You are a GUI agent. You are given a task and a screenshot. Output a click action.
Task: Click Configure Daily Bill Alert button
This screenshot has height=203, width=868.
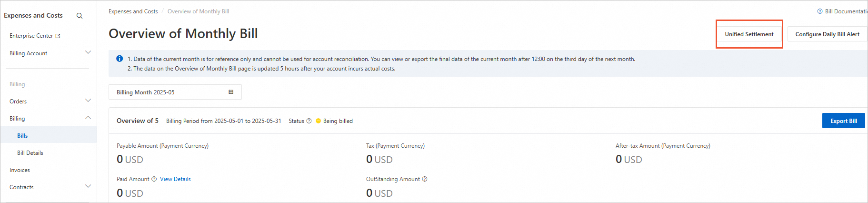coord(827,34)
